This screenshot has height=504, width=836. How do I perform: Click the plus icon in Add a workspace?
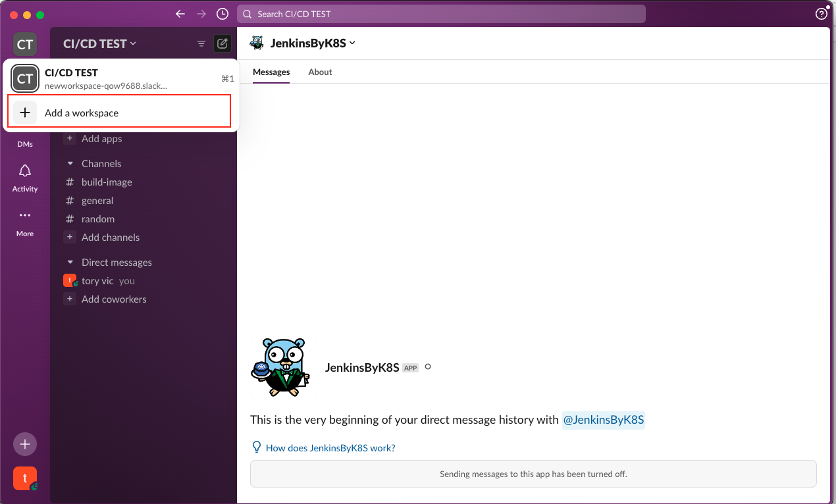click(25, 113)
